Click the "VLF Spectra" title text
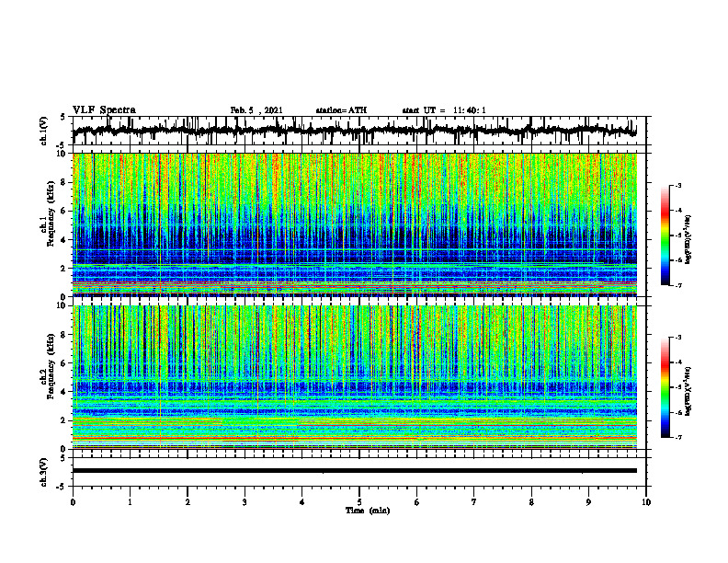Screen dimensions: 728x563 point(104,110)
